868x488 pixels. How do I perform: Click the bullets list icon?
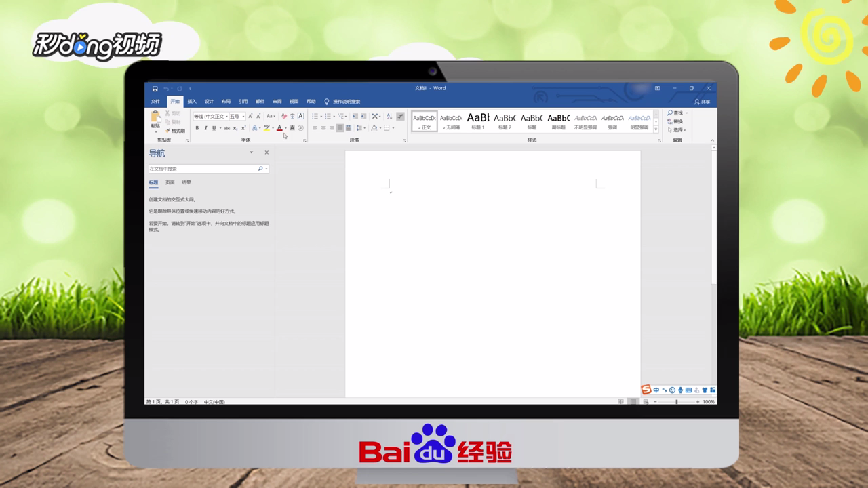tap(315, 116)
